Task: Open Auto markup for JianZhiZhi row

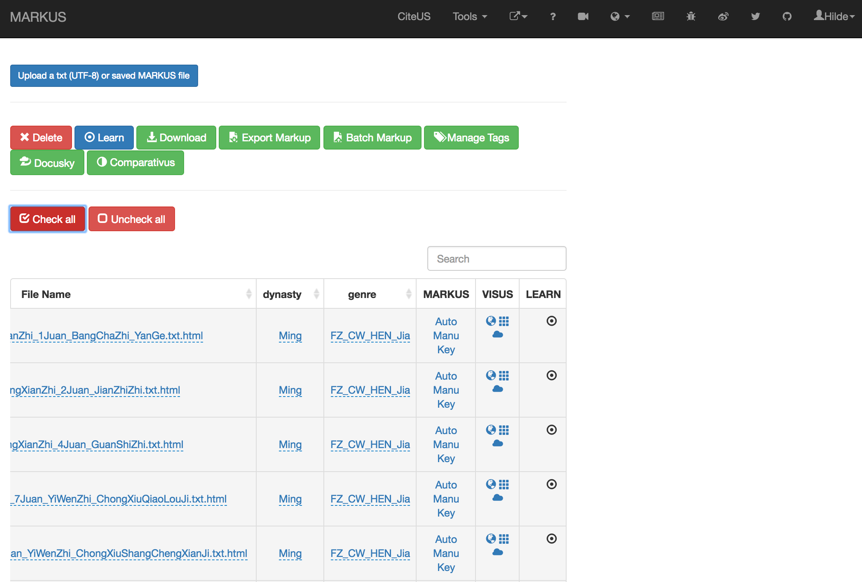Action: pos(446,376)
